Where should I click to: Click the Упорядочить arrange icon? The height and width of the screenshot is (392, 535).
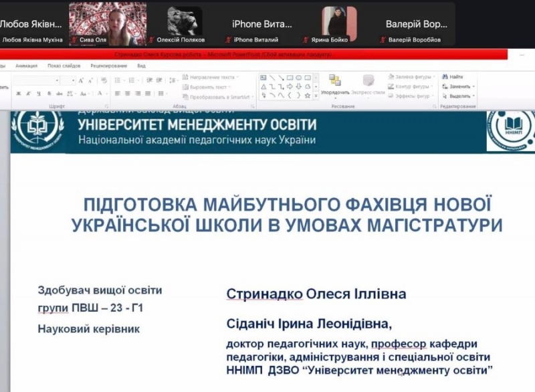click(x=334, y=82)
